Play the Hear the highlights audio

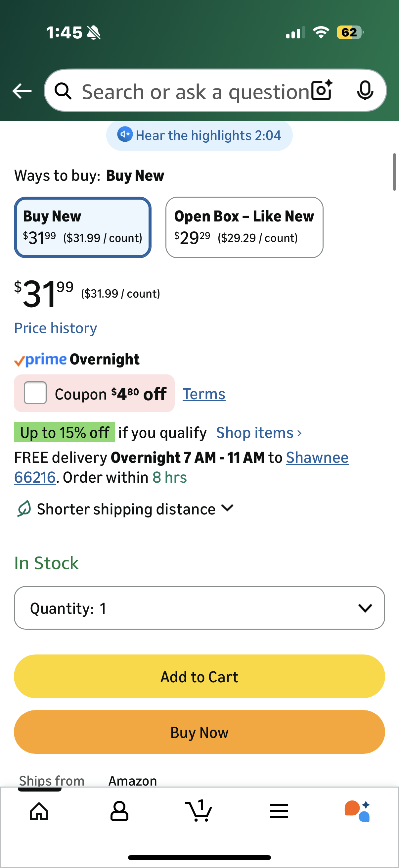(199, 135)
